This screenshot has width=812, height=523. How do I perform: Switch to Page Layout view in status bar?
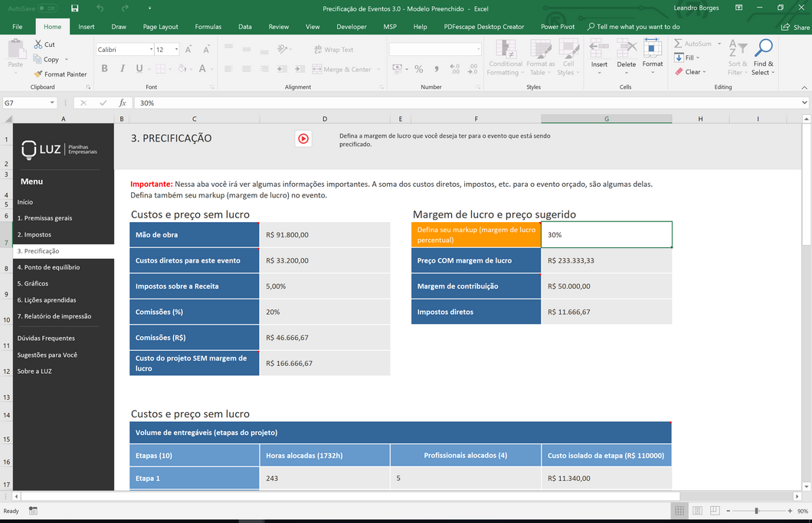click(697, 511)
